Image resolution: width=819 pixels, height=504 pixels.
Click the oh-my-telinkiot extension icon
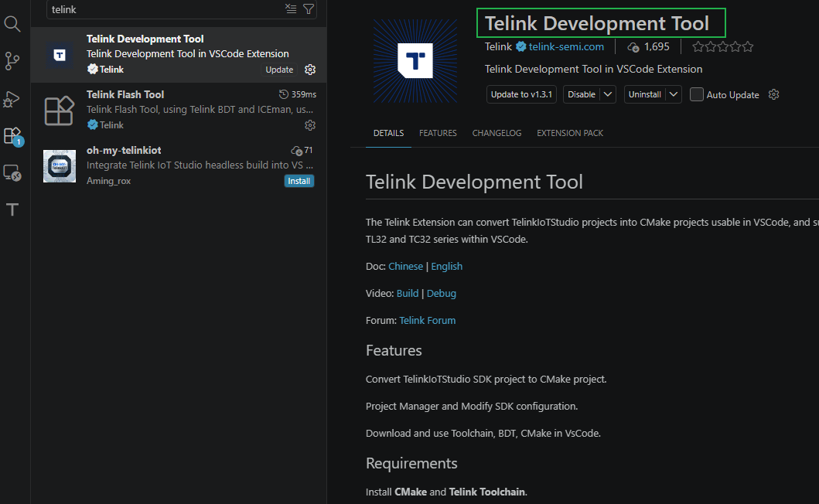coord(60,166)
